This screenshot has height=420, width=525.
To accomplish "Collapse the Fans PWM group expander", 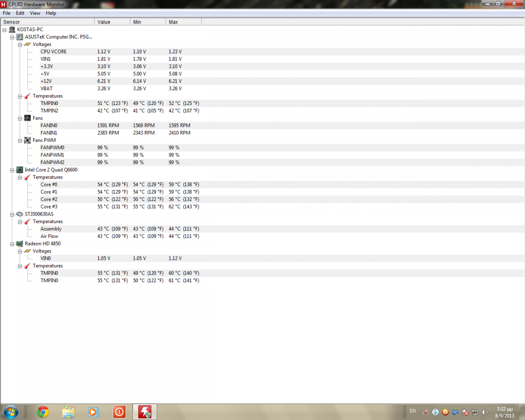I will click(20, 140).
